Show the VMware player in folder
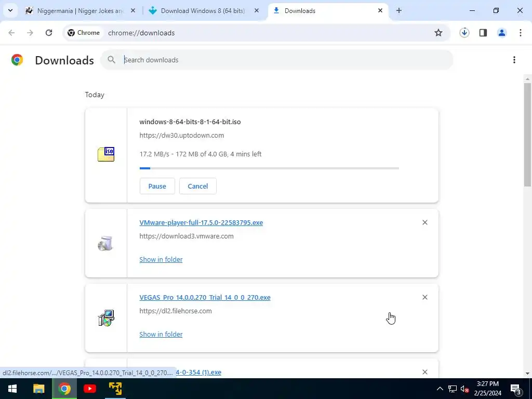 tap(161, 260)
